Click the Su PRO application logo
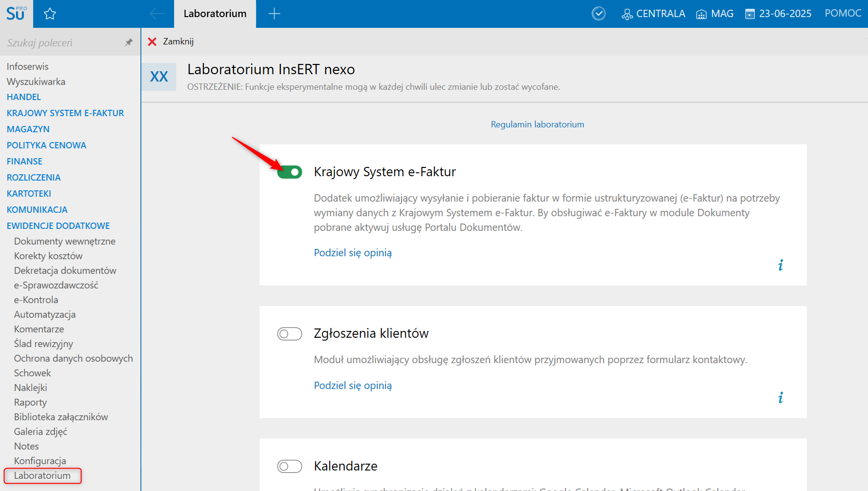868x491 pixels. pos(16,14)
